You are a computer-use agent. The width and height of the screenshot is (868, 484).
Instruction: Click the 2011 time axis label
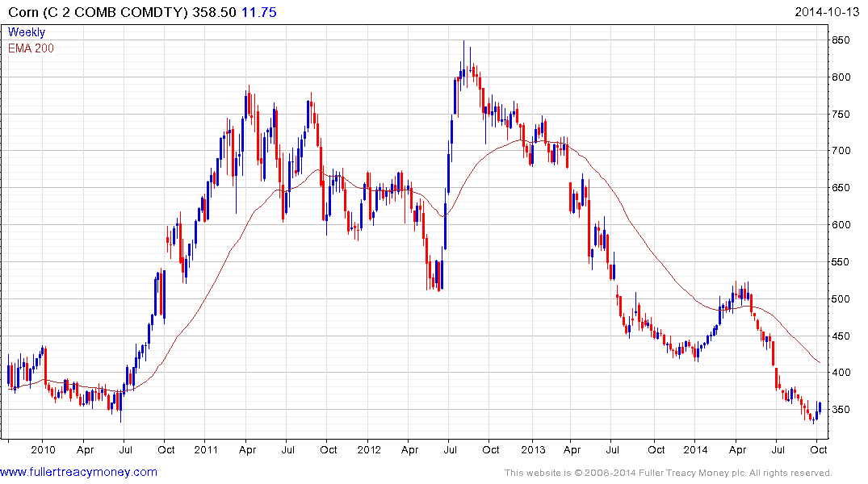click(206, 449)
